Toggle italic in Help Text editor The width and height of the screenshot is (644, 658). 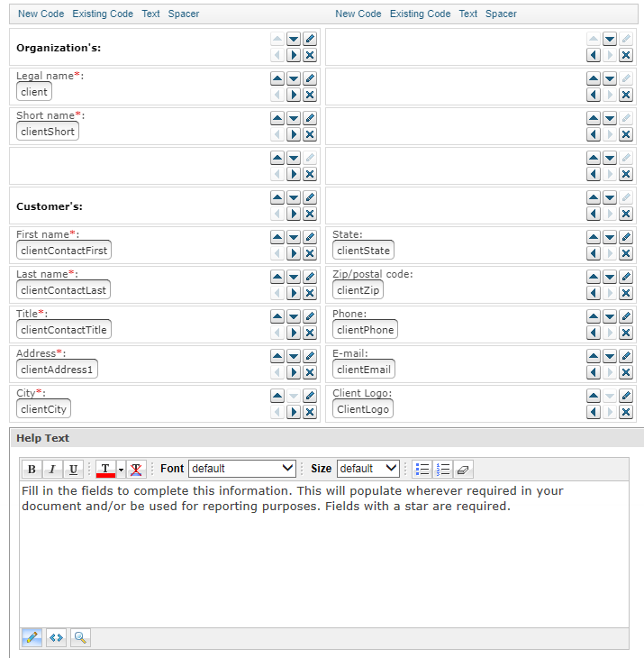coord(52,469)
